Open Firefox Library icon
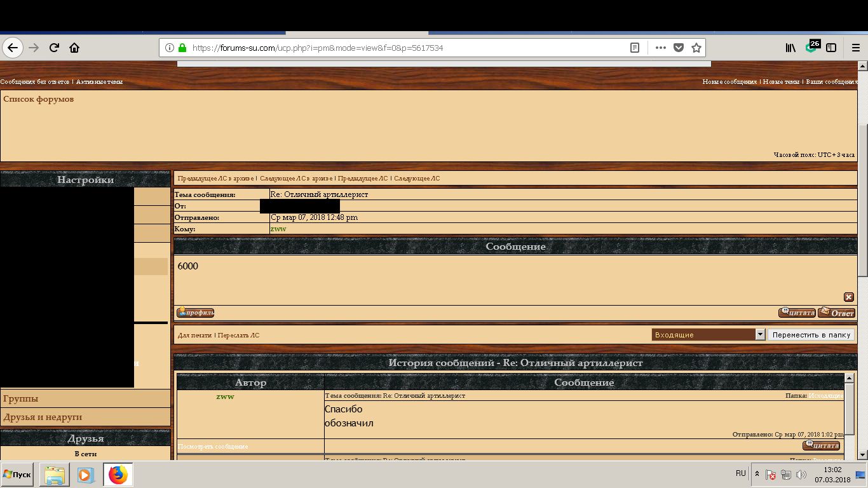The height and width of the screenshot is (488, 868). (790, 48)
